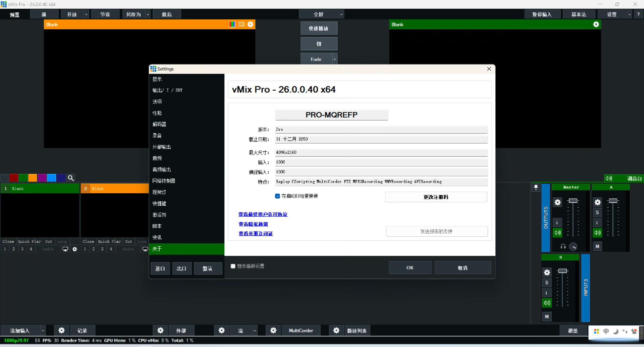
Task: Click the search magnifier beside the color swatches
Action: pyautogui.click(x=71, y=178)
